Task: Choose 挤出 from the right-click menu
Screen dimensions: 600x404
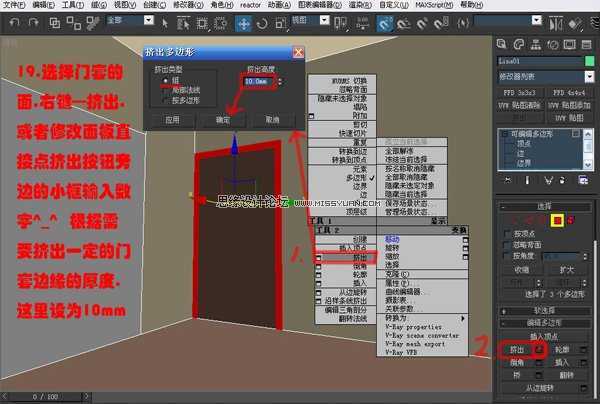Action: [x=346, y=258]
